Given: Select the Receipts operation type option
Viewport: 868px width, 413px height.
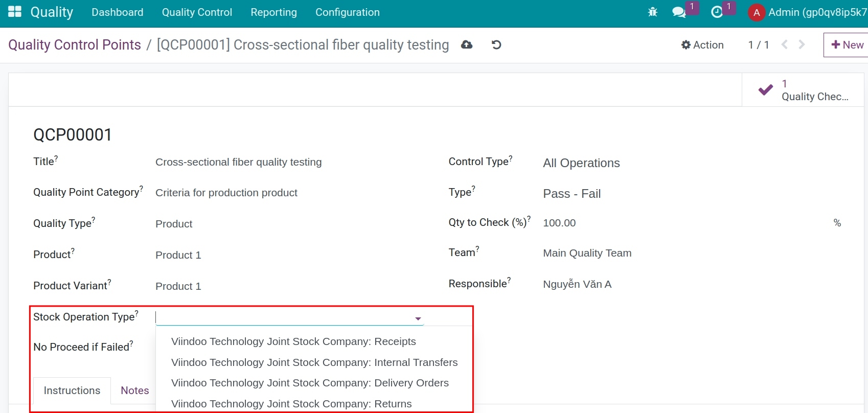Looking at the screenshot, I should (x=293, y=341).
